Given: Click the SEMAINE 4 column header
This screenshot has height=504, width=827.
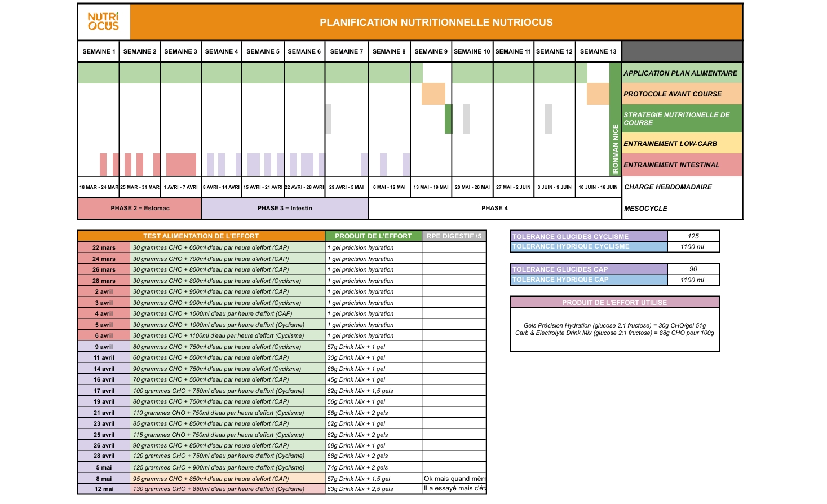Looking at the screenshot, I should (x=222, y=51).
